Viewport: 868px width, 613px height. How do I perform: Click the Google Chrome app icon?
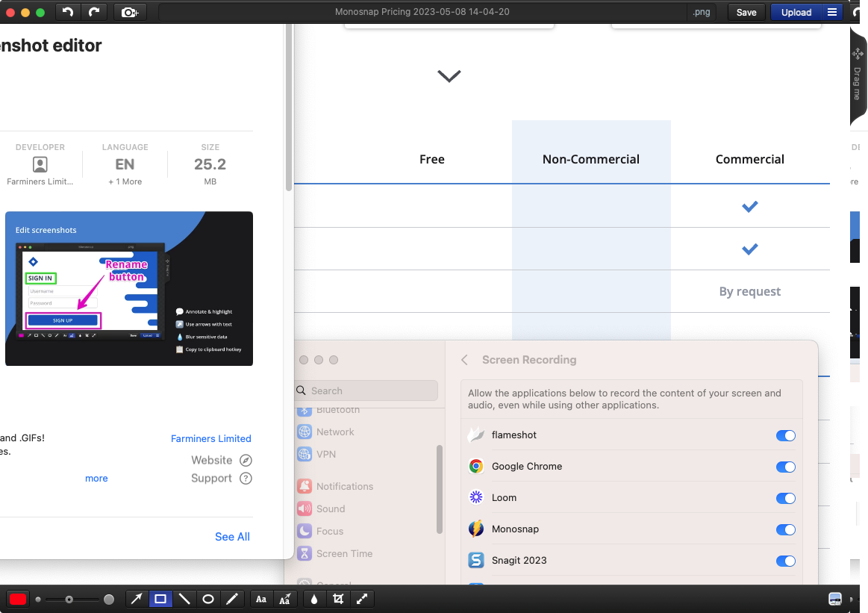[x=476, y=466]
